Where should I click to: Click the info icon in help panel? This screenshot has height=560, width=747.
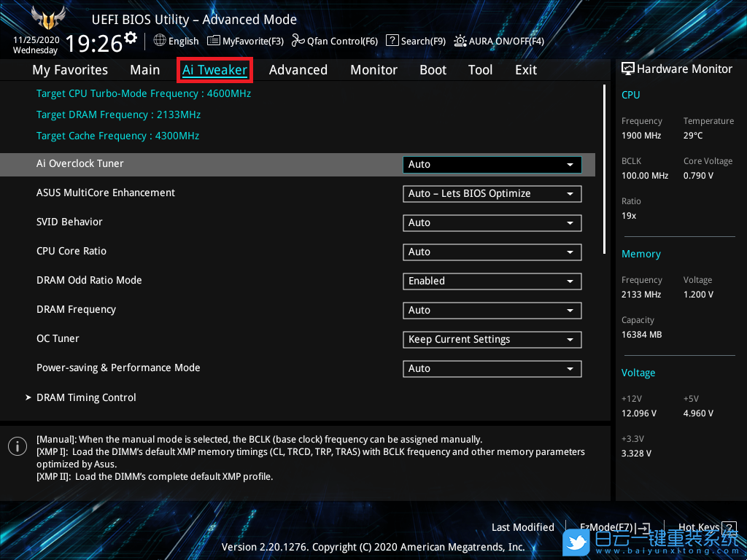tap(17, 446)
